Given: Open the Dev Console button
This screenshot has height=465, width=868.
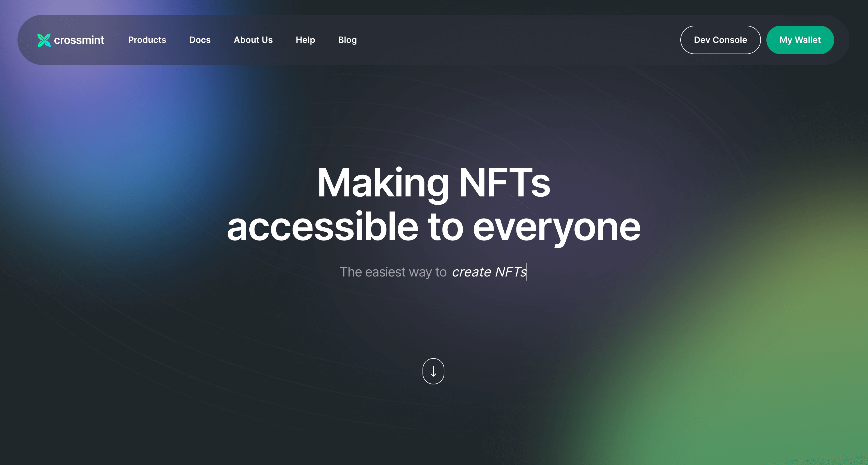Looking at the screenshot, I should (x=720, y=40).
